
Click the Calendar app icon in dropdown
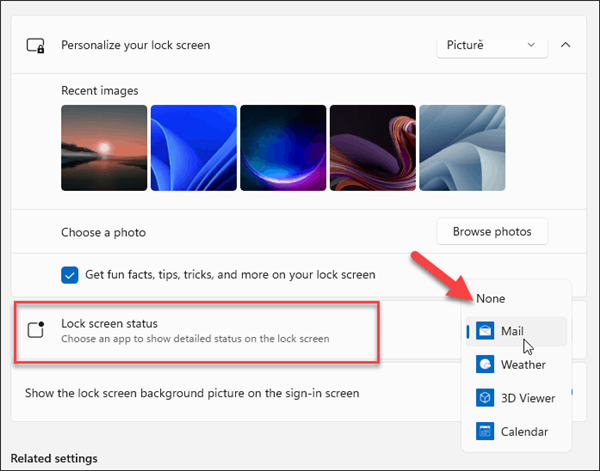[484, 432]
